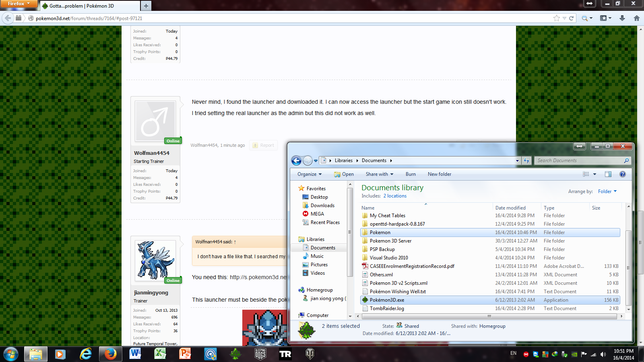Viewport: 644px width, 362px height.
Task: Go back in Explorer's Documents window
Action: coord(296,160)
